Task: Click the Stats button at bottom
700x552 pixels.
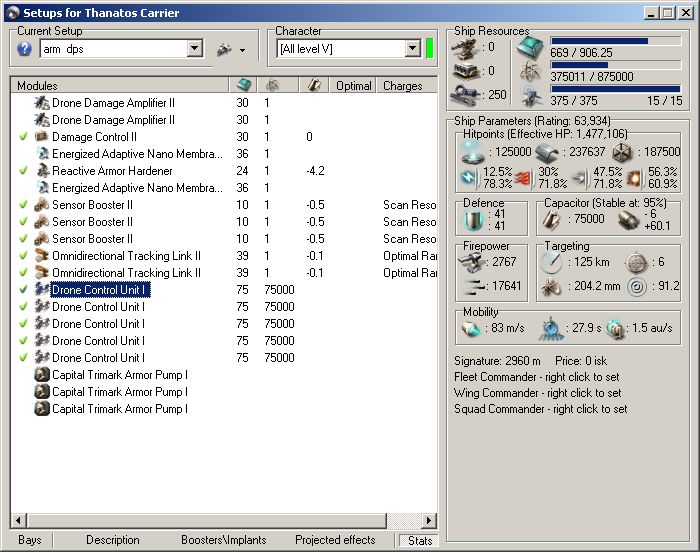Action: 420,540
